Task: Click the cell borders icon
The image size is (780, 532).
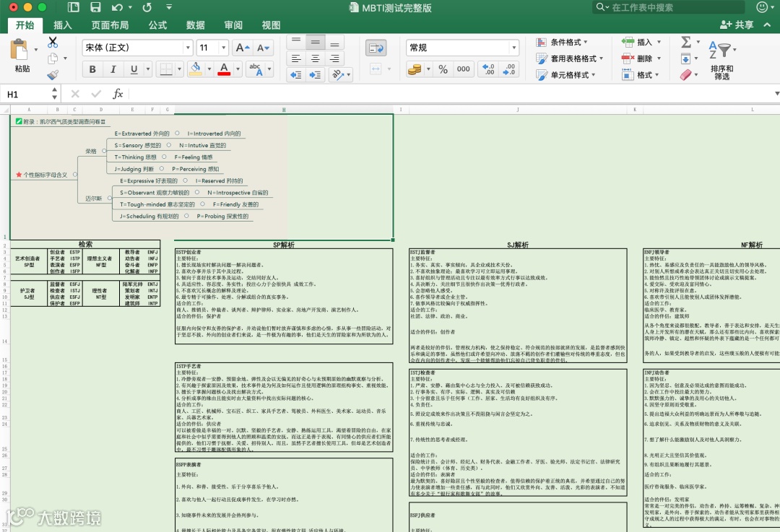Action: (166, 69)
